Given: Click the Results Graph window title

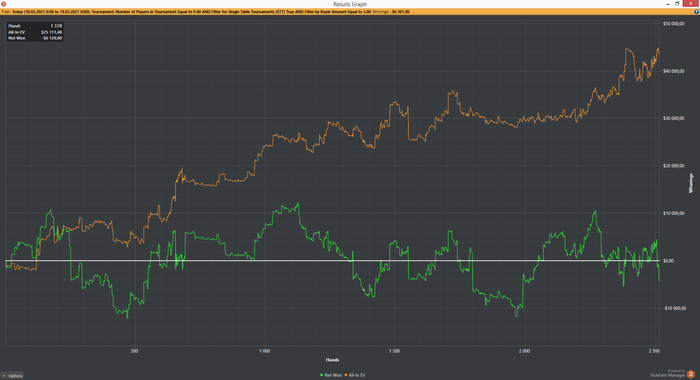Looking at the screenshot, I should pyautogui.click(x=350, y=4).
